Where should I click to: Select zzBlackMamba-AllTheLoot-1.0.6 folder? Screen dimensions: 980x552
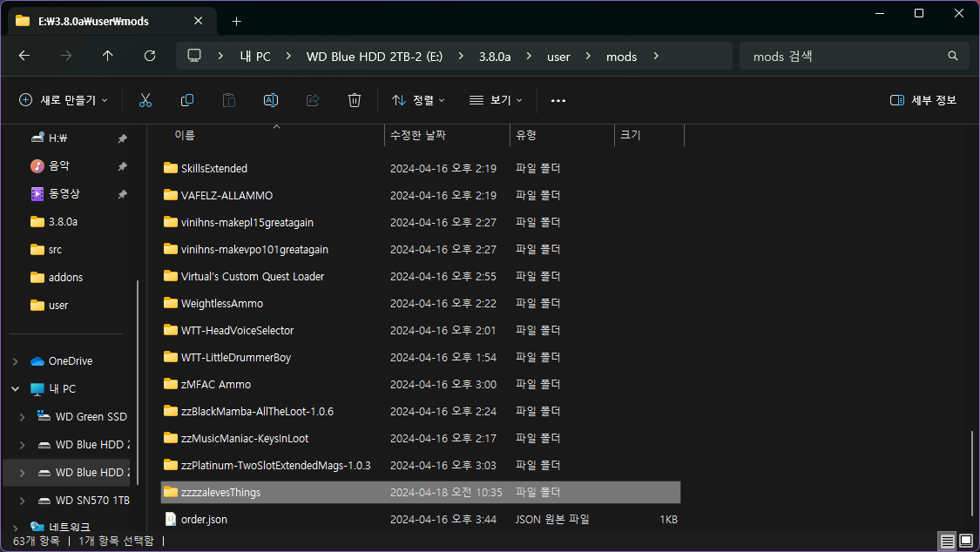tap(257, 412)
